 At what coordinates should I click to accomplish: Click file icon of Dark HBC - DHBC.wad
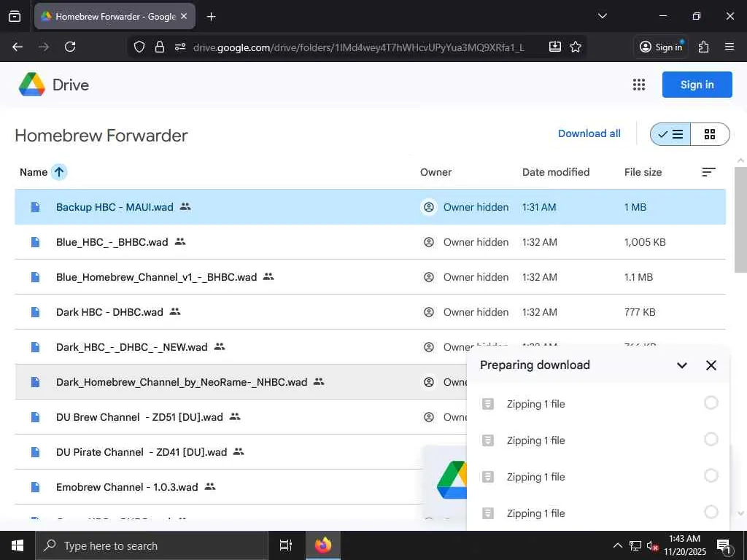(35, 312)
